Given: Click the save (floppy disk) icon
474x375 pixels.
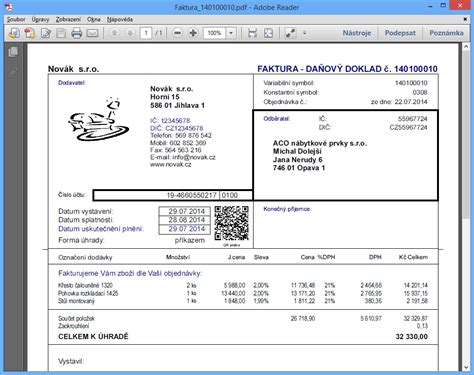Looking at the screenshot, I should [61, 33].
